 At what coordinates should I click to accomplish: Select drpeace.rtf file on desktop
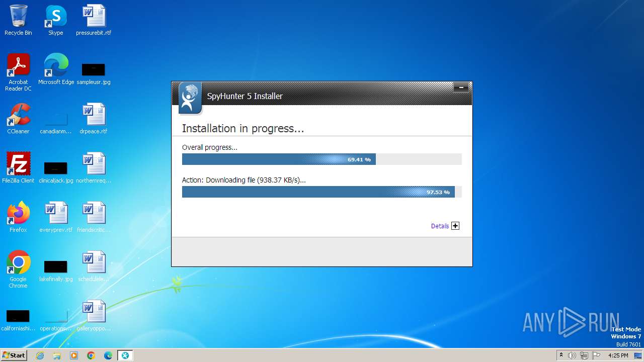pos(94,119)
